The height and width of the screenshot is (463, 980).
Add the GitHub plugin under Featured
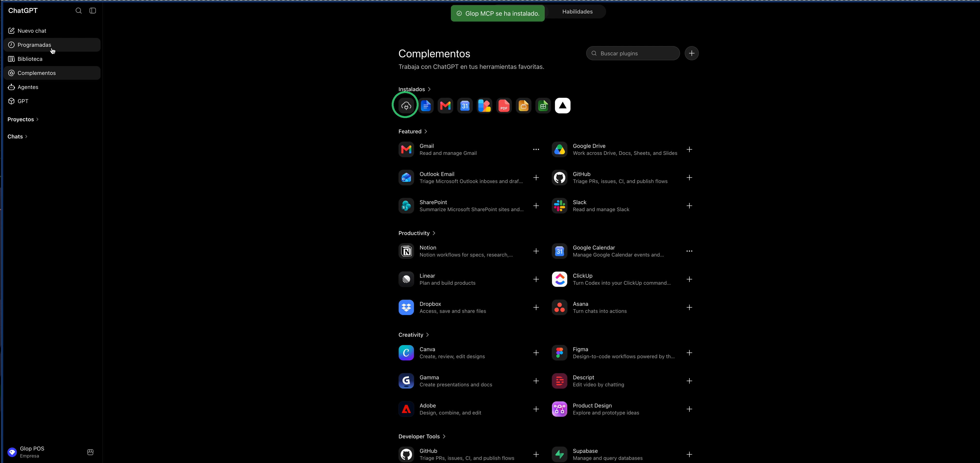pos(689,178)
